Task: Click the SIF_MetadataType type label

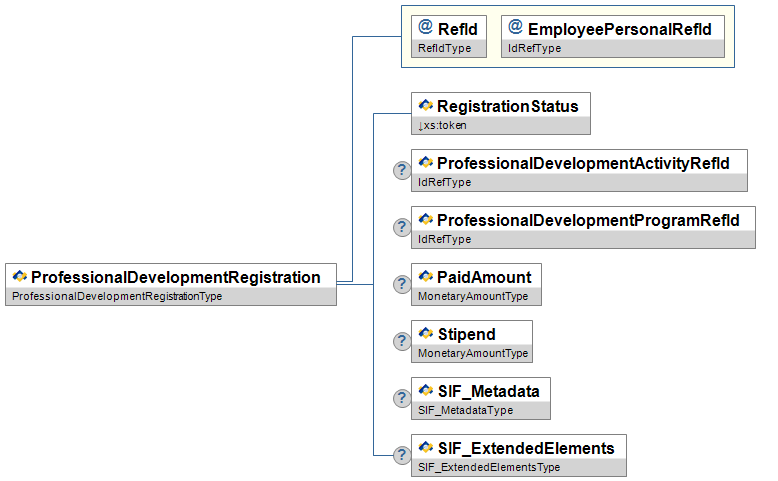Action: (x=465, y=410)
